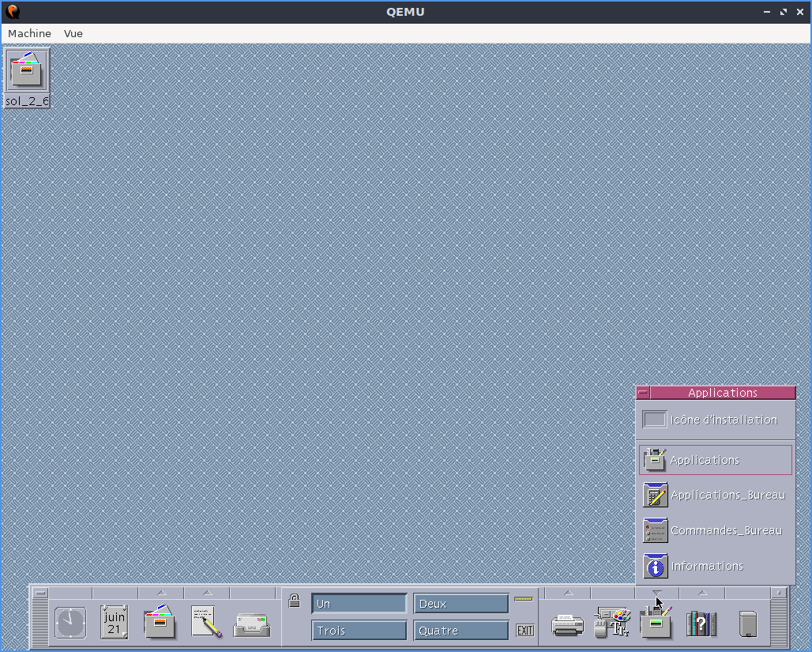Expand subpanel arrow above printer
812x652 pixels.
[x=568, y=593]
